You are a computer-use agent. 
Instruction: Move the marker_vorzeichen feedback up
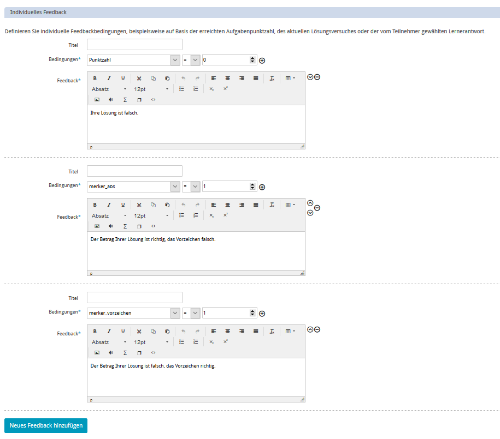tap(310, 330)
